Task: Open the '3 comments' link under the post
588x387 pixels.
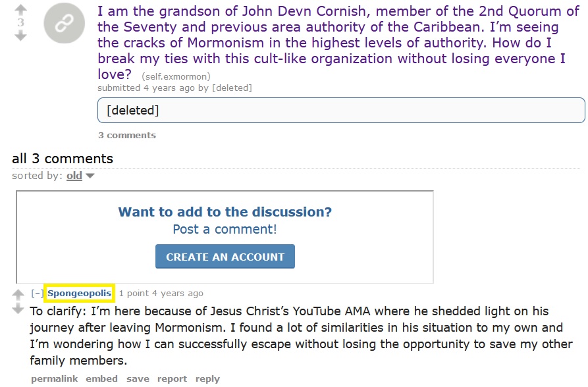Action: (x=126, y=135)
